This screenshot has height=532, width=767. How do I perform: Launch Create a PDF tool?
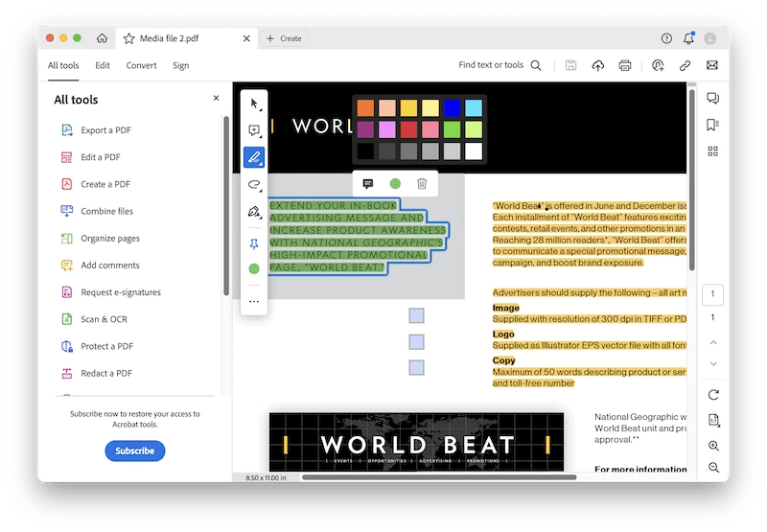(x=96, y=184)
